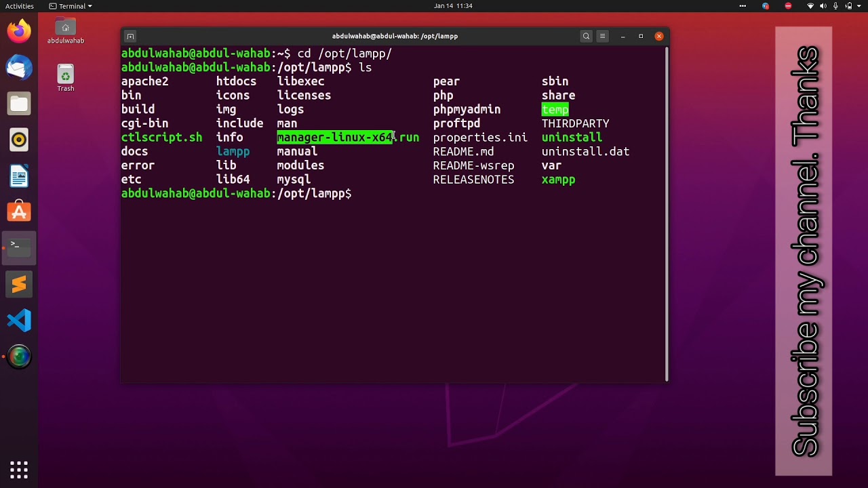Click the lampp entry in listing
The image size is (868, 488).
pos(233,152)
